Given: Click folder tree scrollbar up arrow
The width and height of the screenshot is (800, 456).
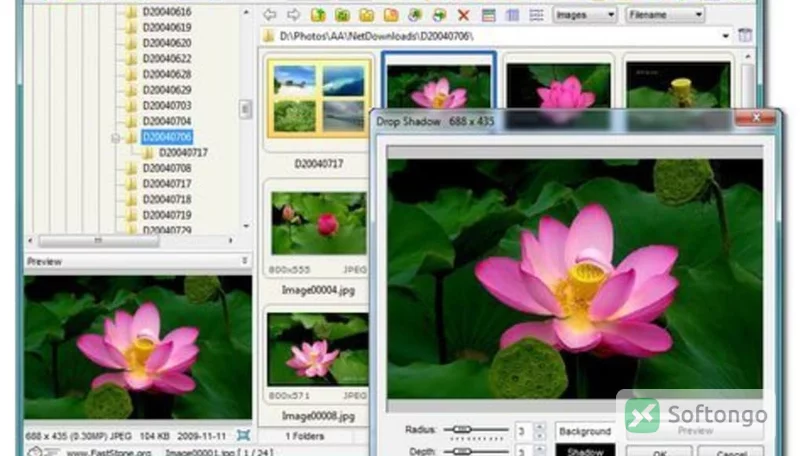Looking at the screenshot, I should pos(246,12).
